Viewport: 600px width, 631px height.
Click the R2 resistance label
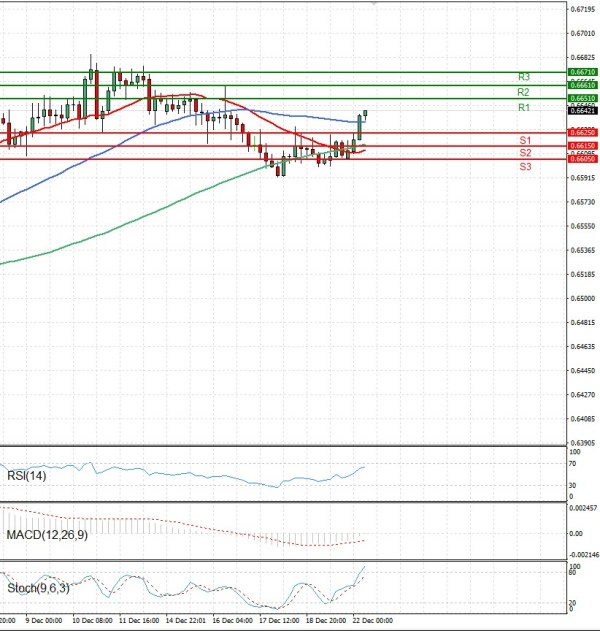(523, 92)
